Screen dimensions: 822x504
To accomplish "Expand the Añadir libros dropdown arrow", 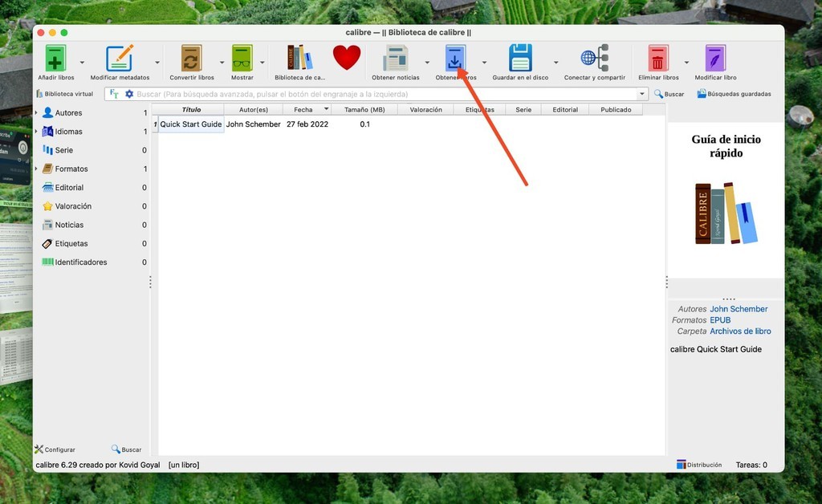I will coord(82,63).
